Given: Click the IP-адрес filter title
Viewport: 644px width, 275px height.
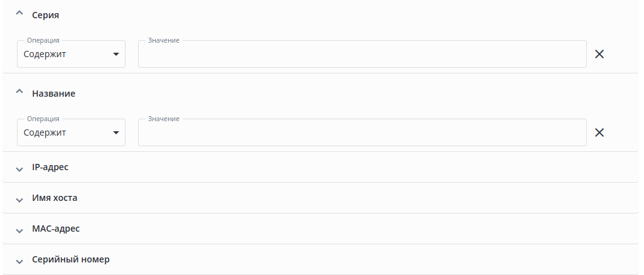Looking at the screenshot, I should tap(50, 167).
